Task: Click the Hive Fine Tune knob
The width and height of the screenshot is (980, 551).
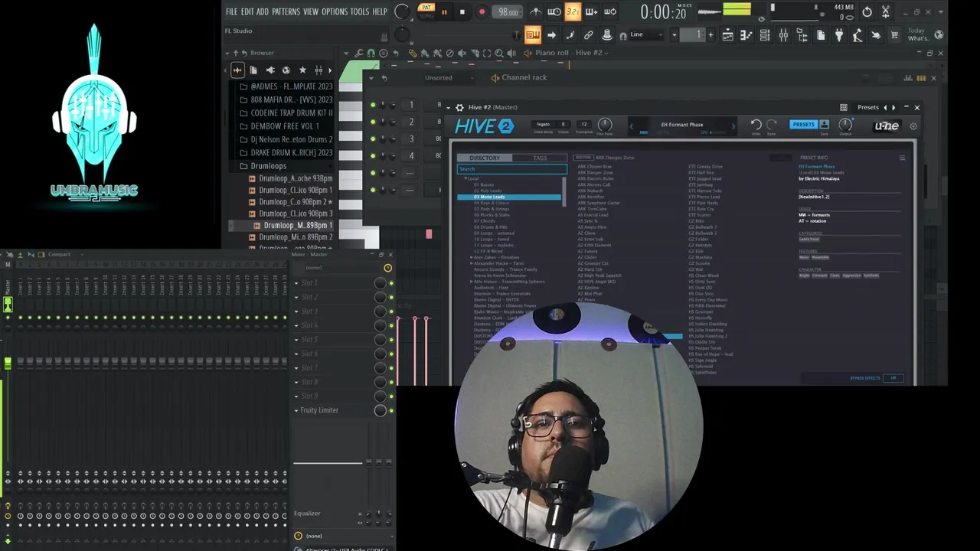Action: [604, 124]
